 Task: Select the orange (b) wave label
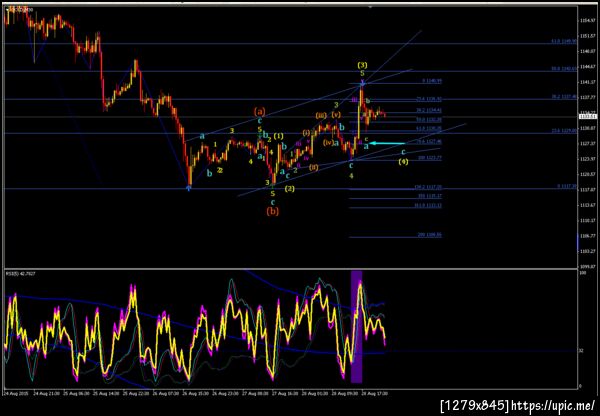(x=272, y=211)
